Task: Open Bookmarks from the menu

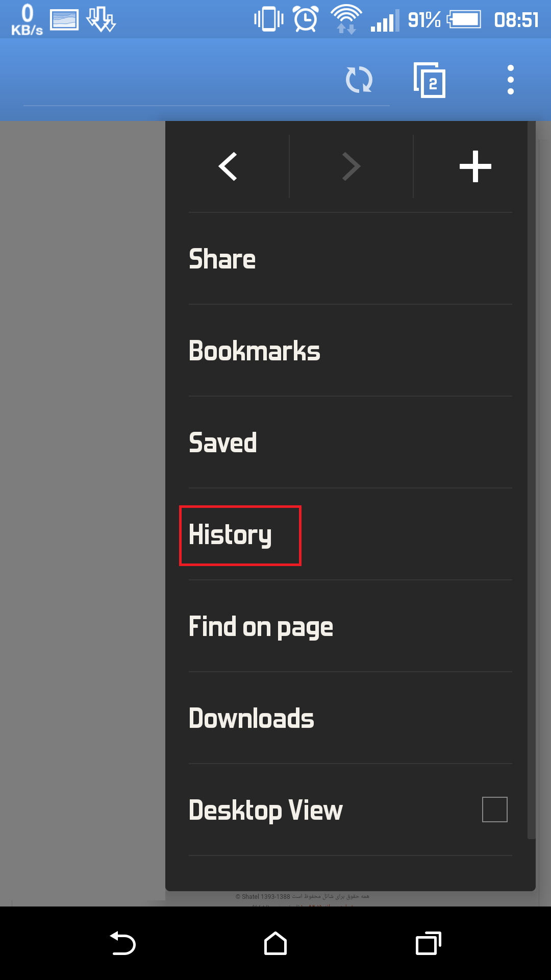Action: (x=255, y=351)
